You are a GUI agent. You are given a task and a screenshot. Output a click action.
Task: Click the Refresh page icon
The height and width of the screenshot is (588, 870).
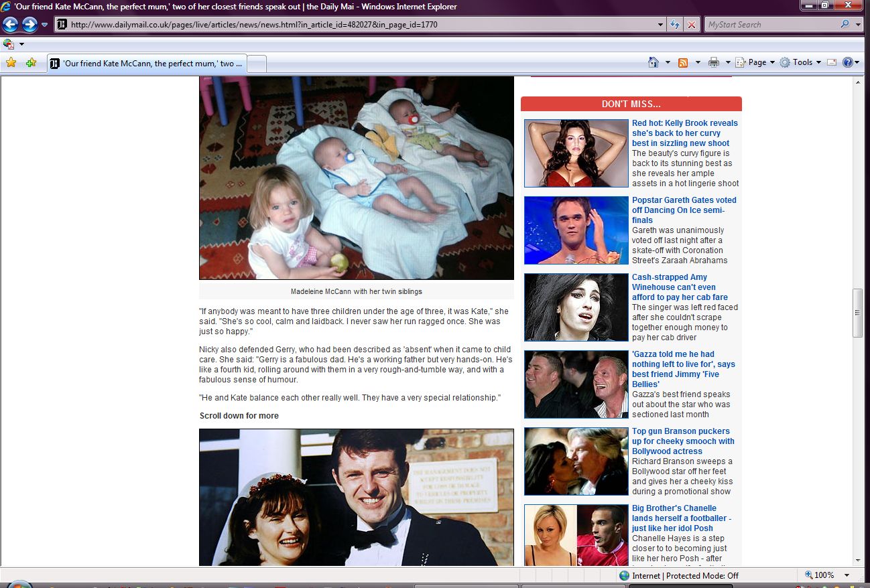tap(676, 25)
